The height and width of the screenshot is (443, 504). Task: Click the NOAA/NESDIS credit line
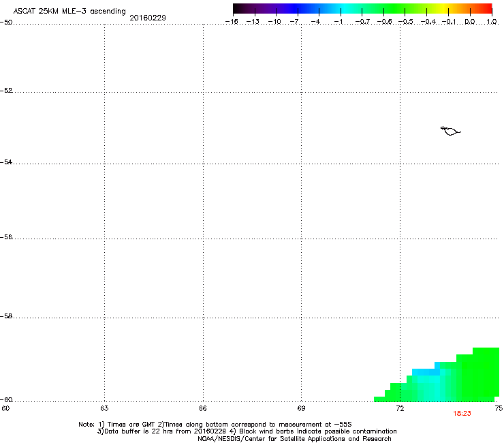[294, 439]
